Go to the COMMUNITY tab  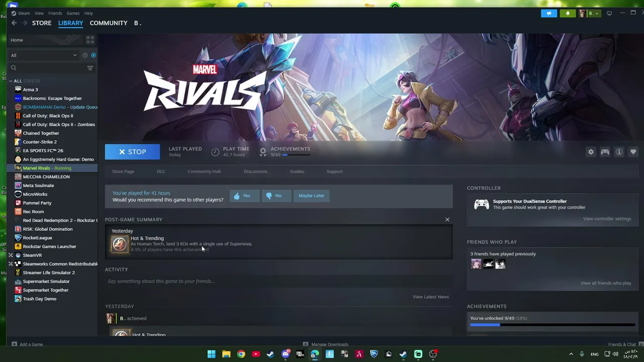[x=108, y=23]
